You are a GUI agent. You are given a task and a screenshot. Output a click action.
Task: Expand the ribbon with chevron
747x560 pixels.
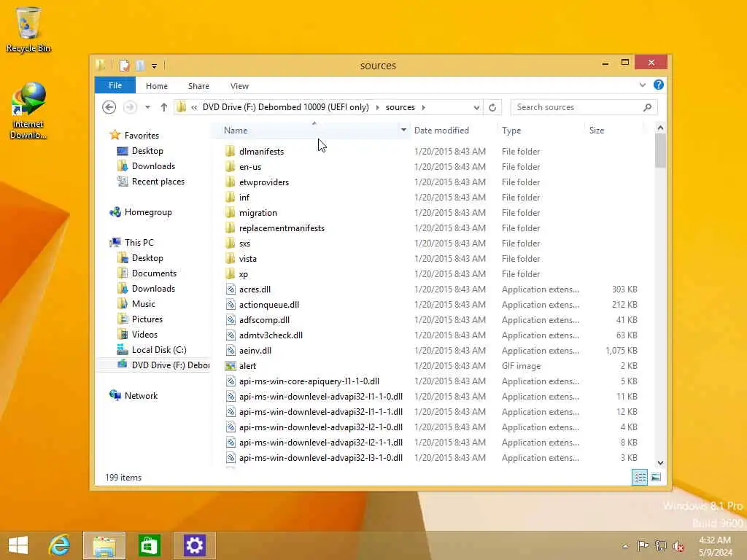click(642, 85)
